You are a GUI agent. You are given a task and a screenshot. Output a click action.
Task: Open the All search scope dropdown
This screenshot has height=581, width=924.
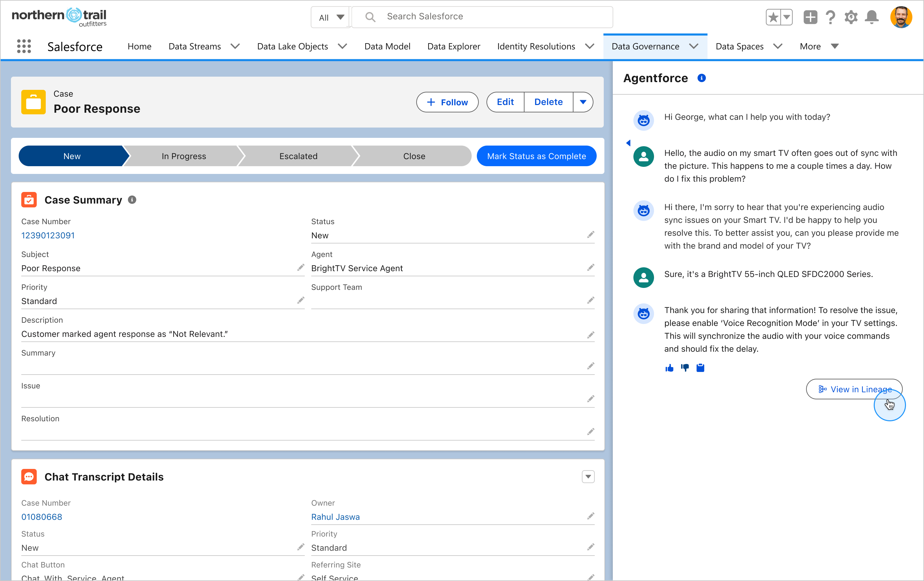(331, 17)
